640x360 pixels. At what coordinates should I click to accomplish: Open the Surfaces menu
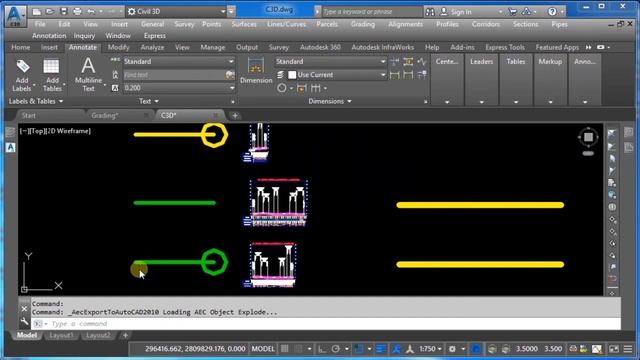[x=244, y=24]
